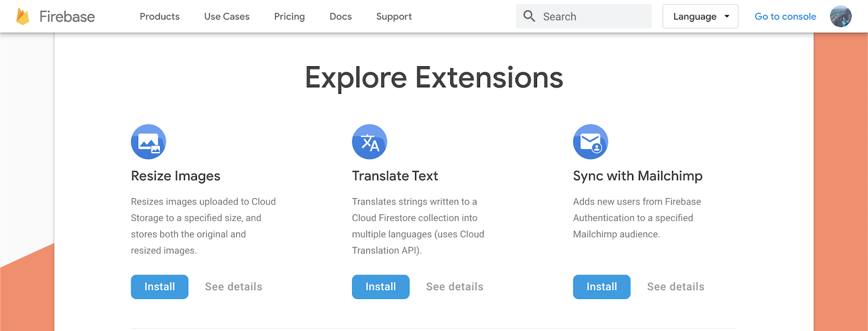Click the Translate Text extension icon
Image resolution: width=868 pixels, height=331 pixels.
point(369,142)
